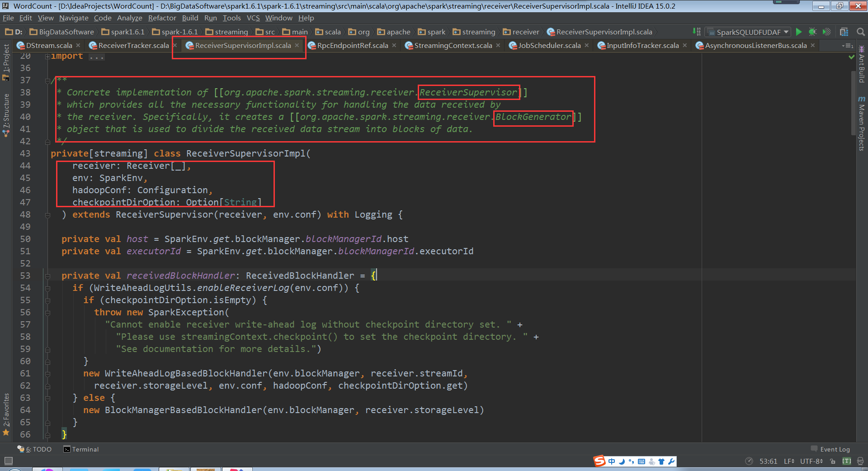Open the File menu

[x=8, y=18]
